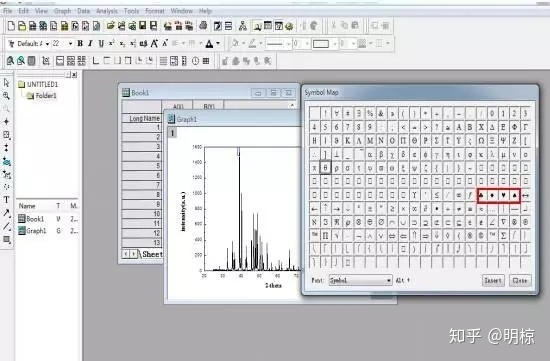Image resolution: width=550 pixels, height=361 pixels.
Task: Choose the α symbol in Symbol Map
Action: tap(370, 154)
